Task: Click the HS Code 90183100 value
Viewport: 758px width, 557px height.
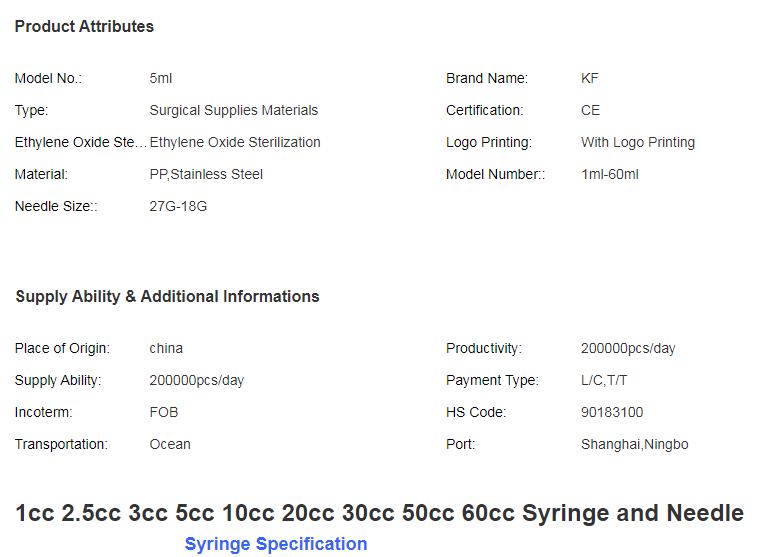Action: 612,412
